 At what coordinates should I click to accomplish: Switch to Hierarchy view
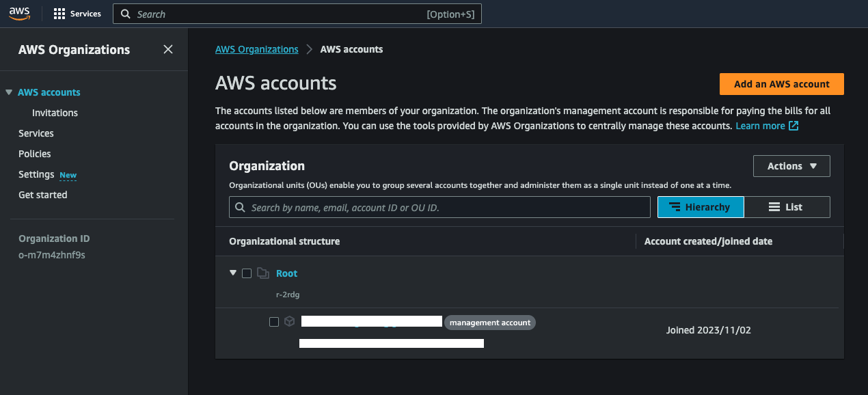pos(701,207)
